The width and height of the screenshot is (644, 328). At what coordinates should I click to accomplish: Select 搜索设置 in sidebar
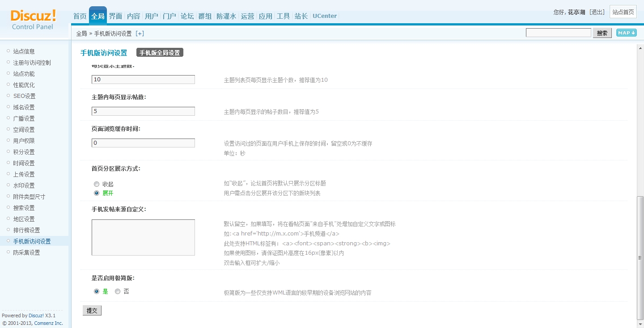coord(24,208)
